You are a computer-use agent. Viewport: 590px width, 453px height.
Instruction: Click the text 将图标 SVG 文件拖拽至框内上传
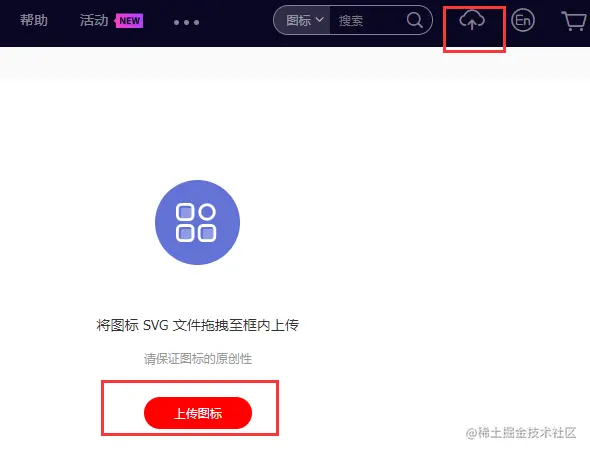[198, 325]
